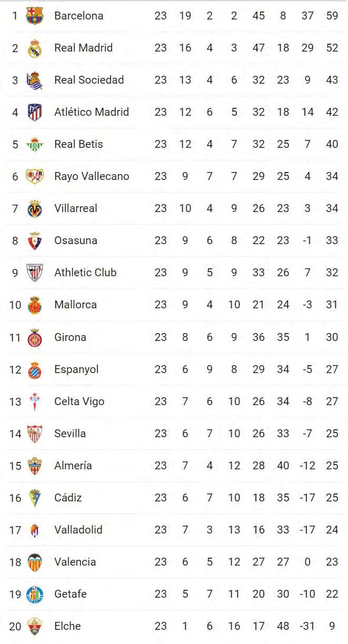The image size is (348, 644).
Task: Click Barcelona's 59 points value
Action: click(x=332, y=16)
